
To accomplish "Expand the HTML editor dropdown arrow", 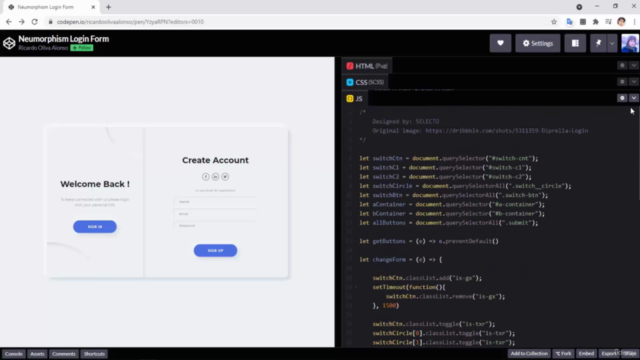I will pos(633,65).
